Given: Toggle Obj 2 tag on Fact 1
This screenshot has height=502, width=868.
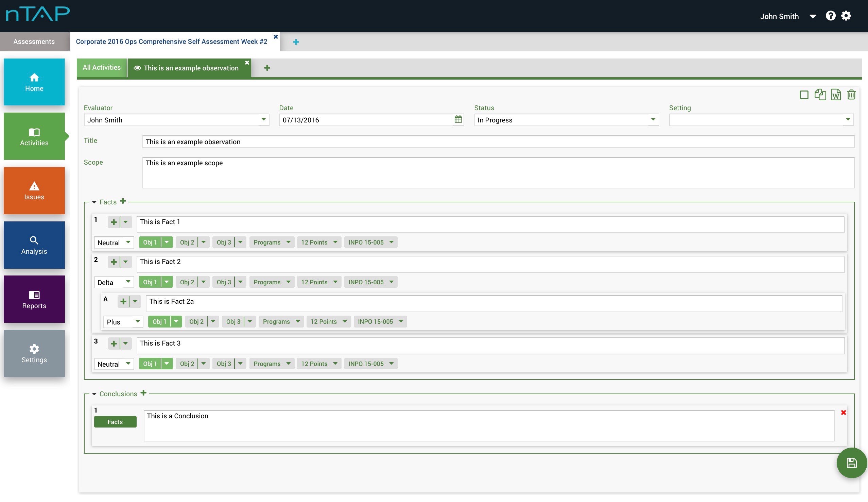Looking at the screenshot, I should pos(187,242).
